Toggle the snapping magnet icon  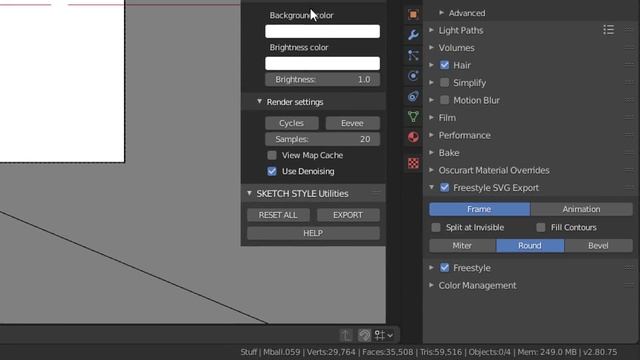364,336
